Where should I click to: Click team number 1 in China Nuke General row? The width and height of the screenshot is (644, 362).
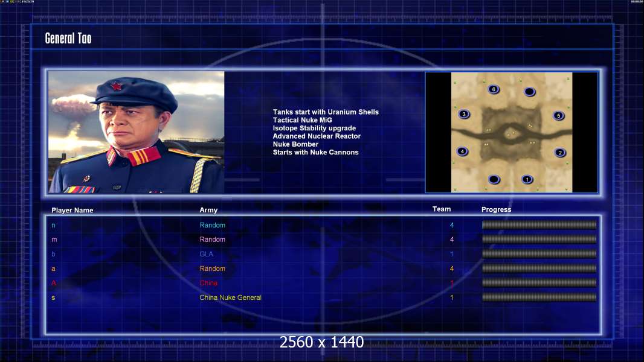pyautogui.click(x=452, y=297)
